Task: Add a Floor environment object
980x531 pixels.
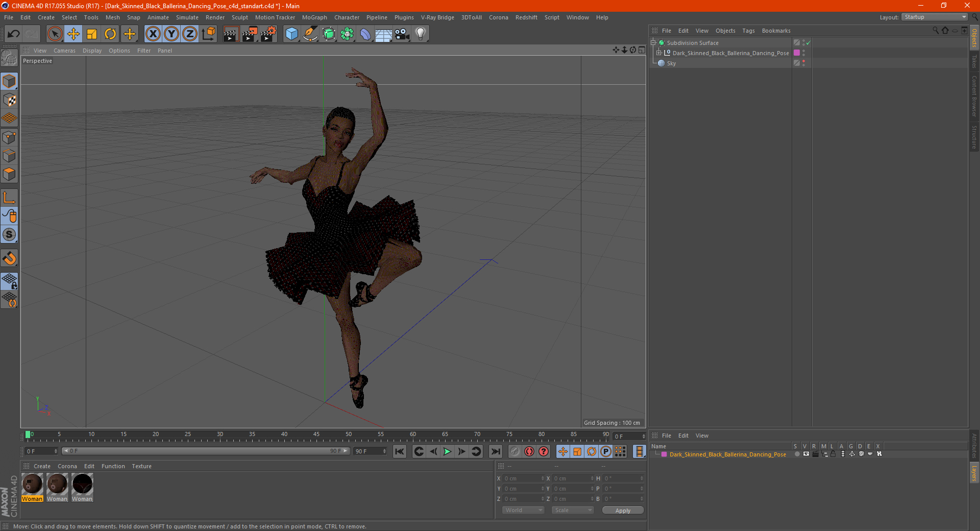Action: point(383,34)
